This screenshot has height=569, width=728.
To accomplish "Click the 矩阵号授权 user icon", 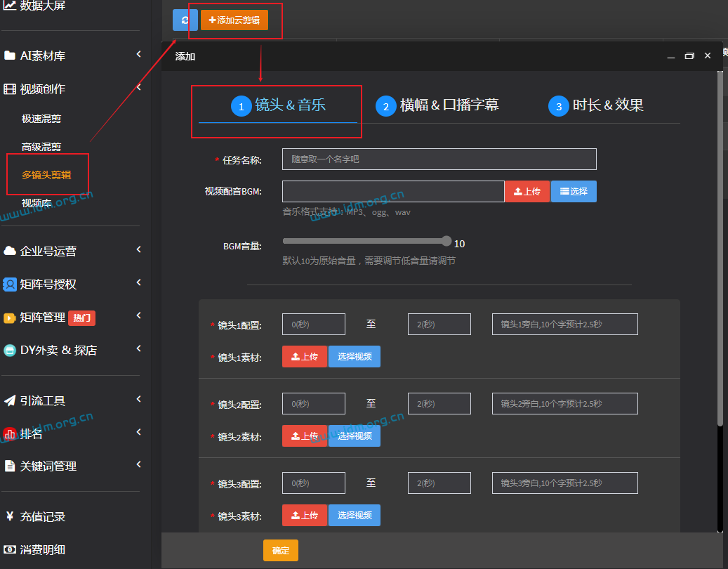I will tap(10, 284).
